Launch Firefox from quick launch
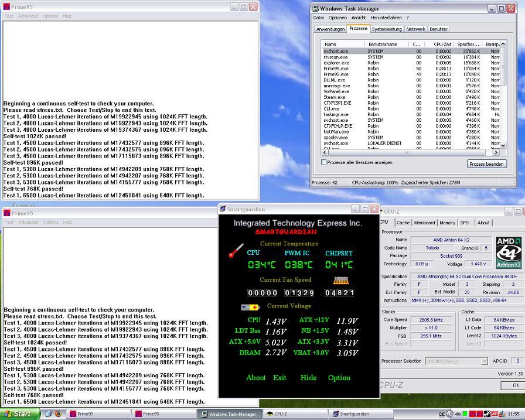 [58, 414]
